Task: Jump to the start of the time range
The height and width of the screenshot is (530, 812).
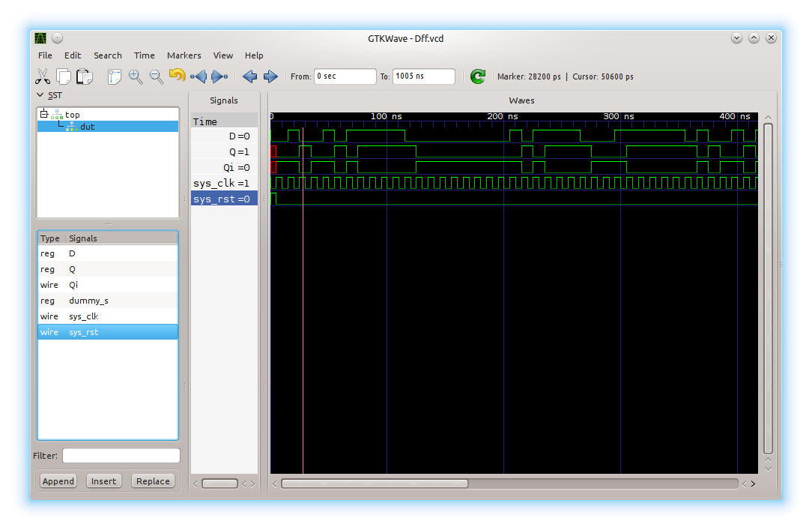Action: [x=199, y=76]
